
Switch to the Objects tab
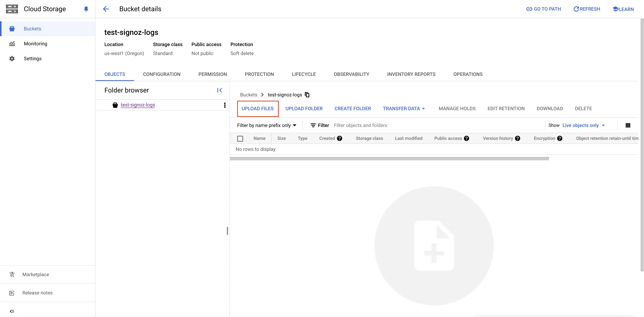(x=115, y=74)
